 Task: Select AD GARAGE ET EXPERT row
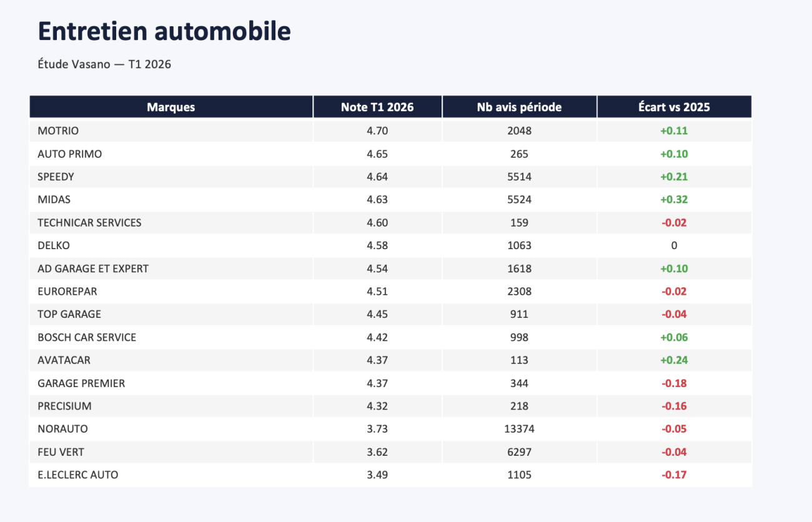point(390,268)
